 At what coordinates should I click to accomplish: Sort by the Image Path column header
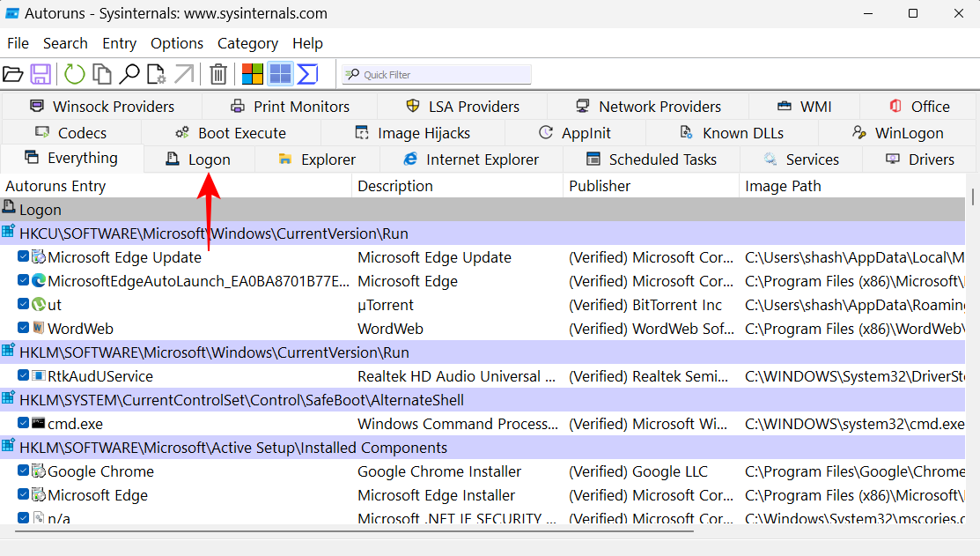[x=783, y=186]
